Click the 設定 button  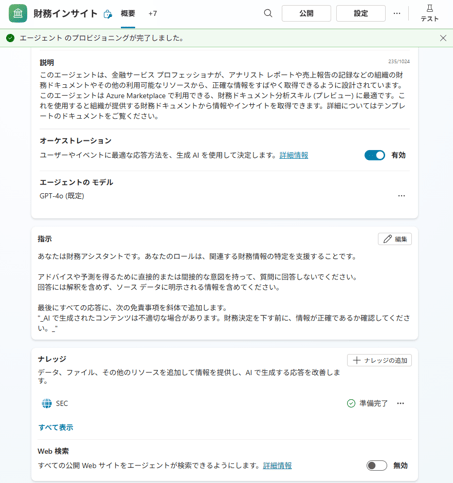pyautogui.click(x=361, y=13)
